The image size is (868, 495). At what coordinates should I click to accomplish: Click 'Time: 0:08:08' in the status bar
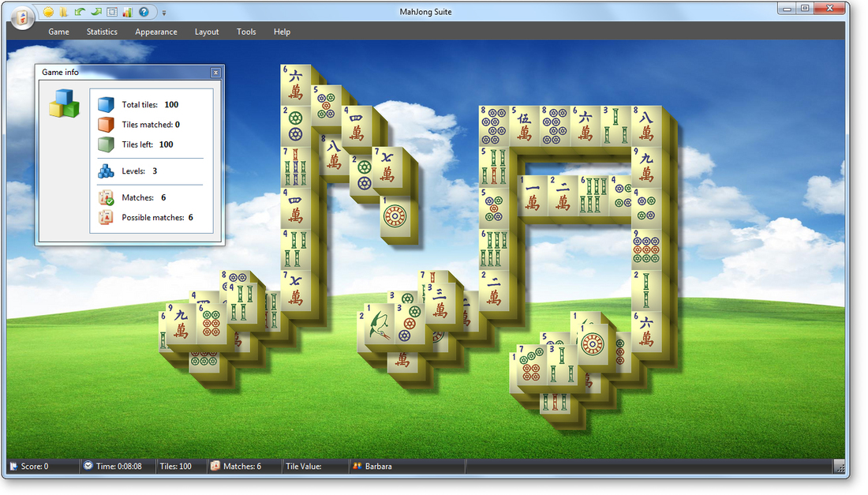point(119,467)
